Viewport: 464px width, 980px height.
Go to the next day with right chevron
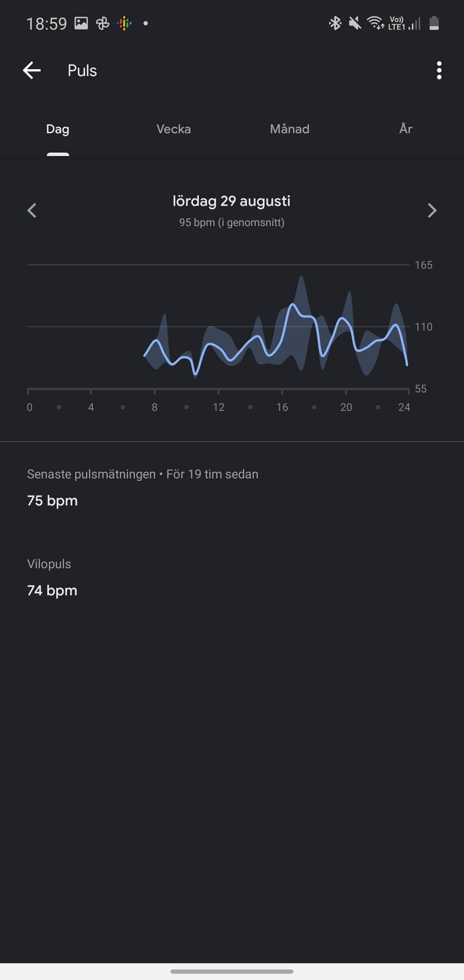pyautogui.click(x=432, y=211)
